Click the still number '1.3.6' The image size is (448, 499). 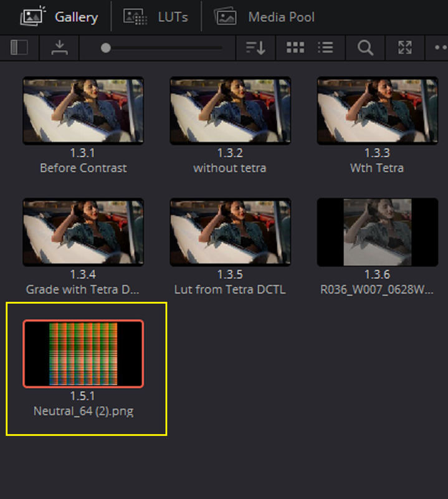click(377, 274)
